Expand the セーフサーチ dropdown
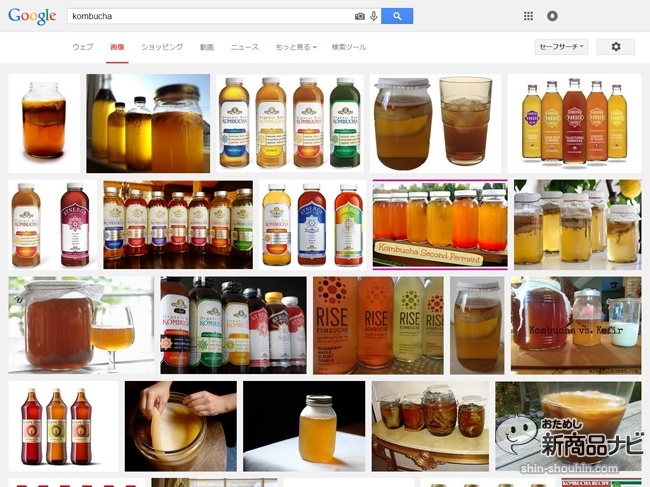This screenshot has height=487, width=650. pos(561,47)
